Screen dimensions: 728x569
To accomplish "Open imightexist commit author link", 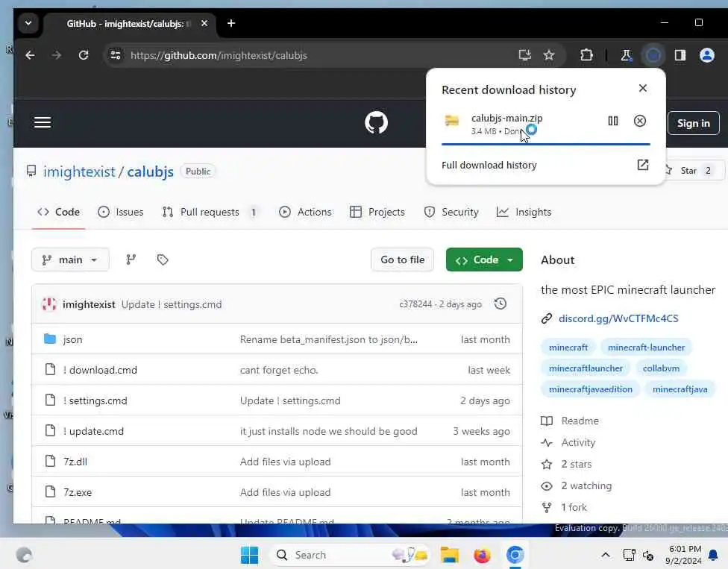I will (89, 304).
